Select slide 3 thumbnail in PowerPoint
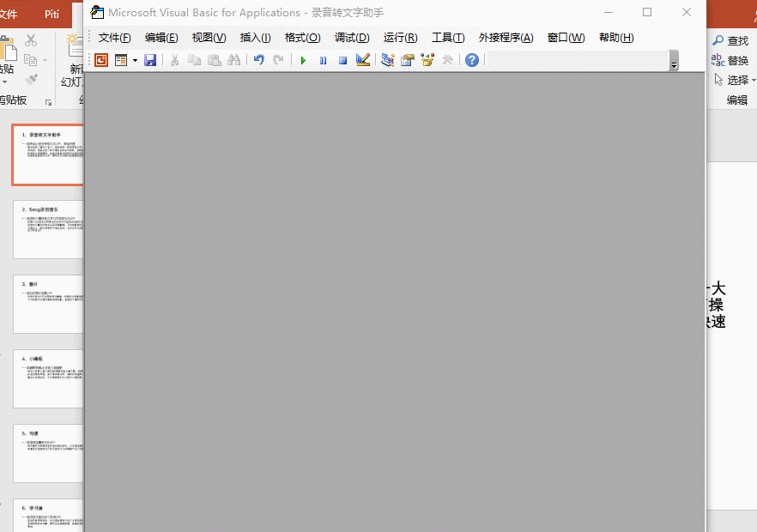 48,304
